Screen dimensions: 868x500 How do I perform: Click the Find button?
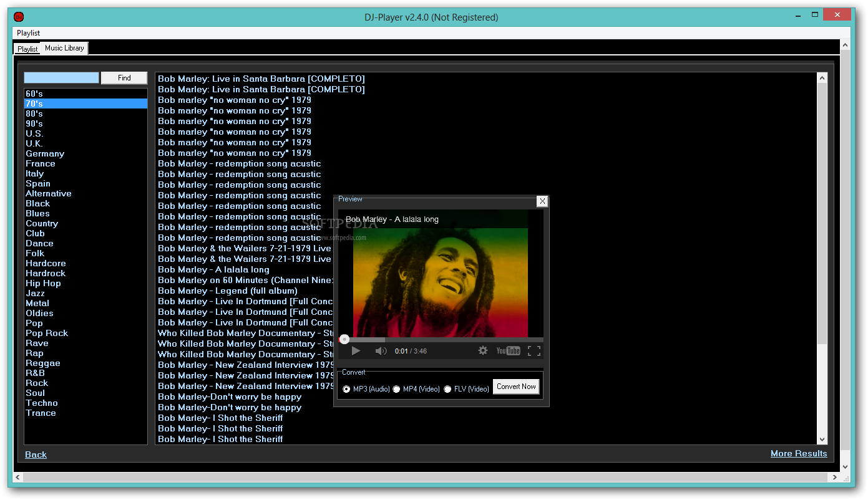[124, 78]
